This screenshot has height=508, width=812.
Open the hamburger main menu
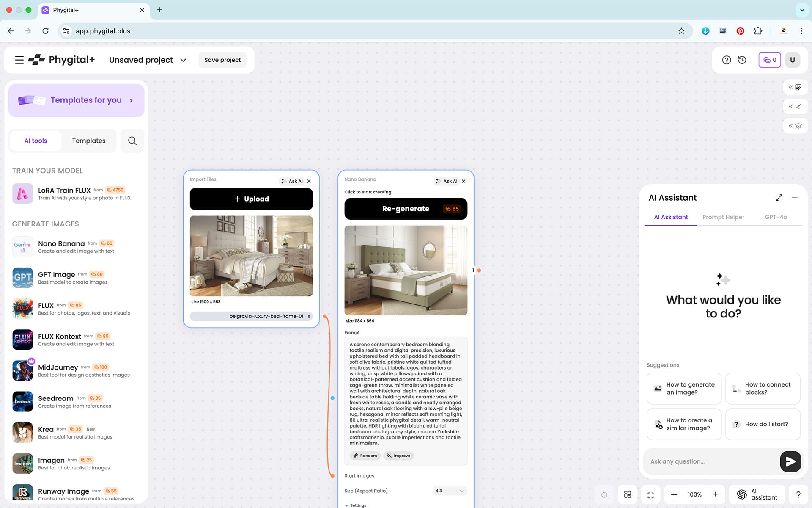19,60
